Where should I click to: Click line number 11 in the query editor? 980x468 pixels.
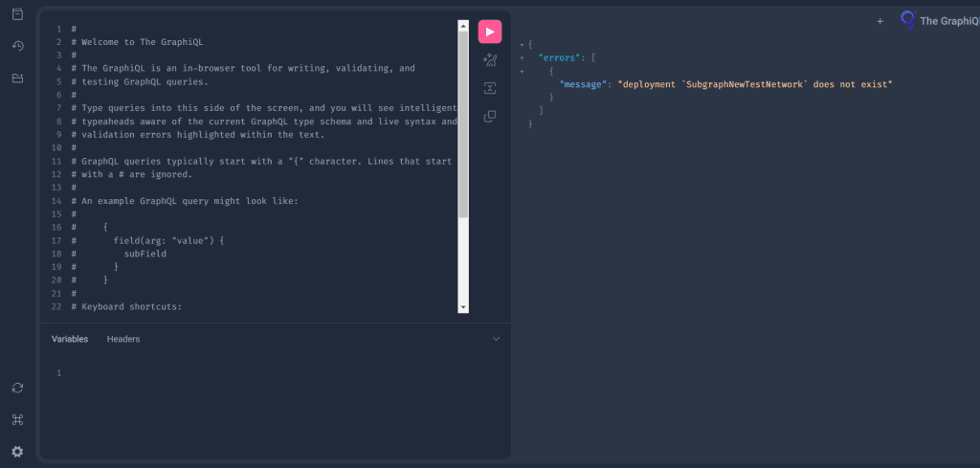point(56,161)
